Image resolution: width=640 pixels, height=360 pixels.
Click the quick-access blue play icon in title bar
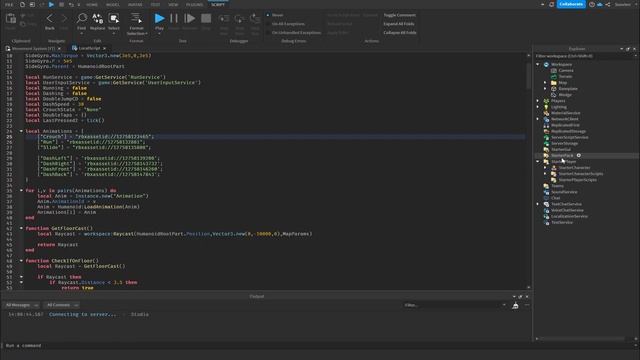51,4
